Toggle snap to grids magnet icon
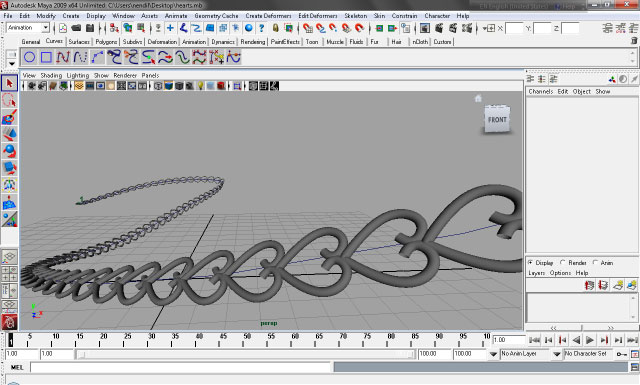640x385 pixels. point(308,28)
